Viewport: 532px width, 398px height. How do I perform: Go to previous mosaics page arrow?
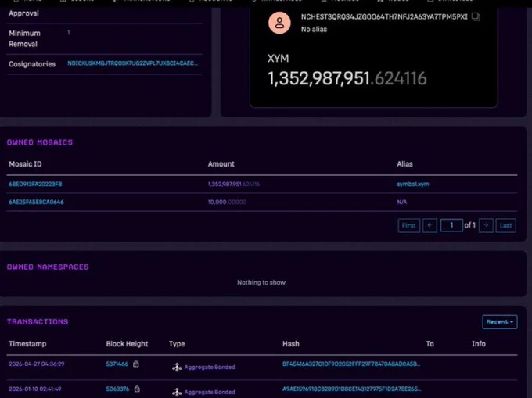pyautogui.click(x=430, y=225)
